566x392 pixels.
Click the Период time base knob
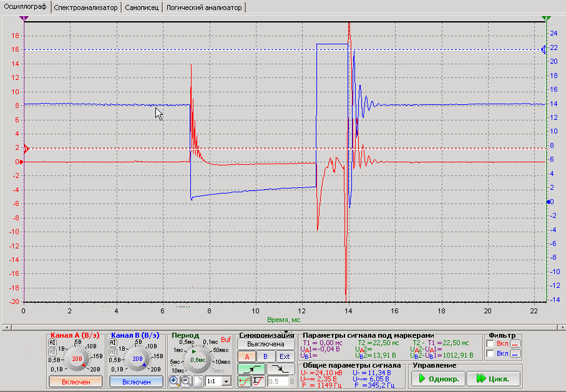click(x=197, y=360)
